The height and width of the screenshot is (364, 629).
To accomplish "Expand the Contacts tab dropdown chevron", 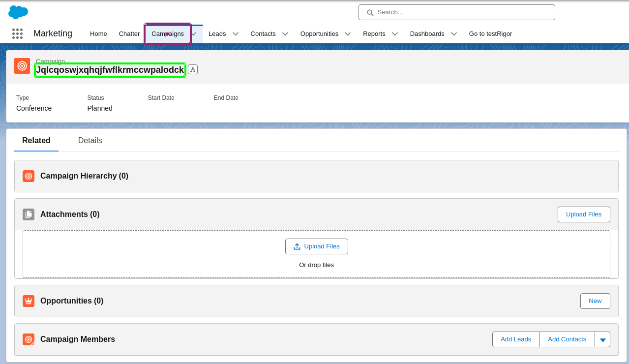I will (x=285, y=33).
